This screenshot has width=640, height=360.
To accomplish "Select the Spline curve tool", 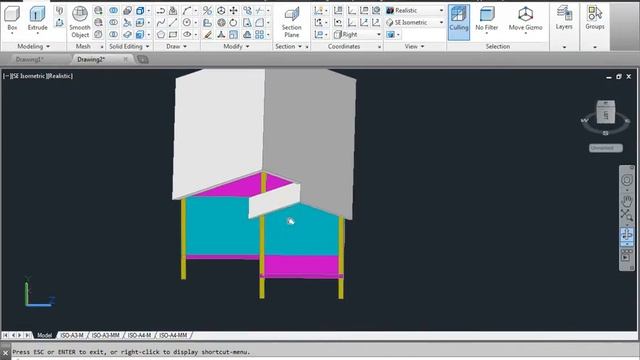I will click(x=161, y=22).
